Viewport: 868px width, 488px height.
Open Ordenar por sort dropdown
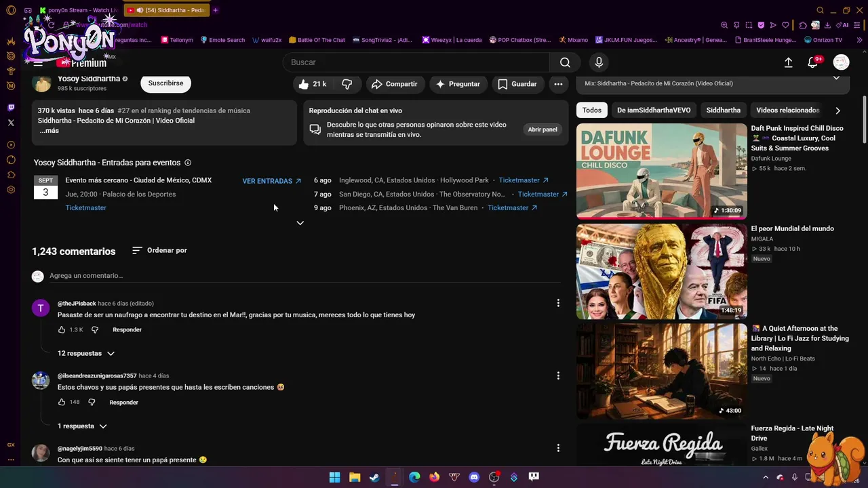[159, 250]
